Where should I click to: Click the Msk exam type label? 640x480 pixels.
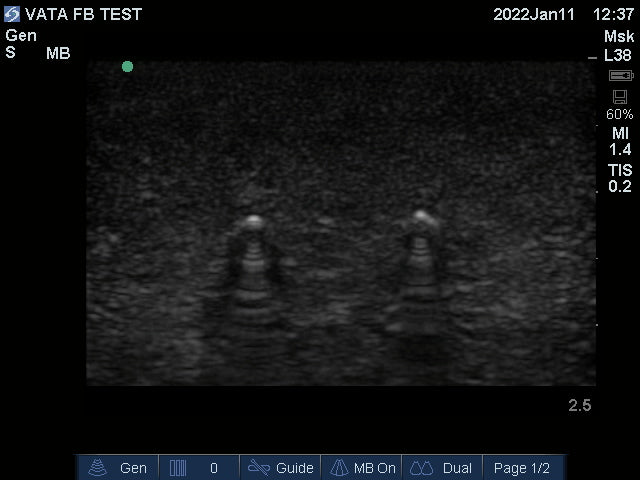pyautogui.click(x=619, y=36)
